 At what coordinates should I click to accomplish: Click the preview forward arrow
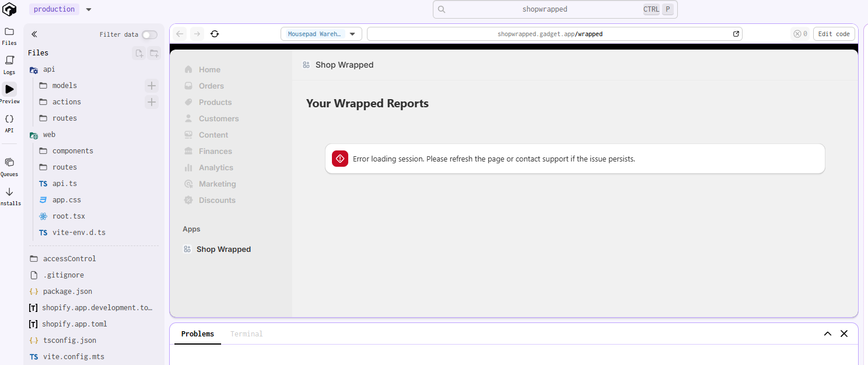coord(197,34)
